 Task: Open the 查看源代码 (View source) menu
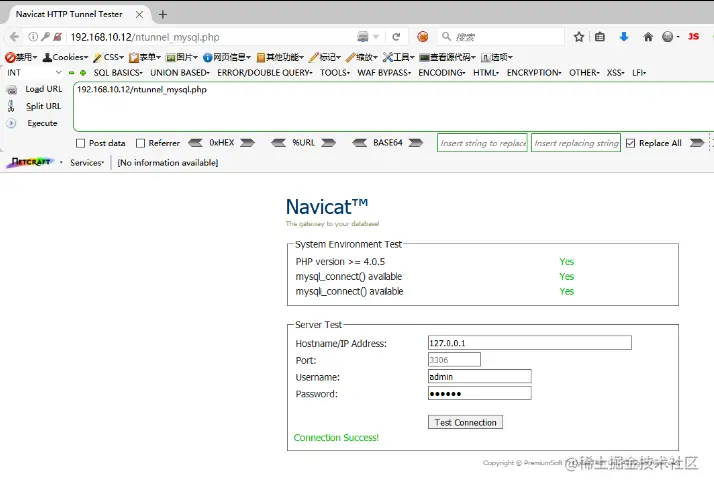click(447, 57)
